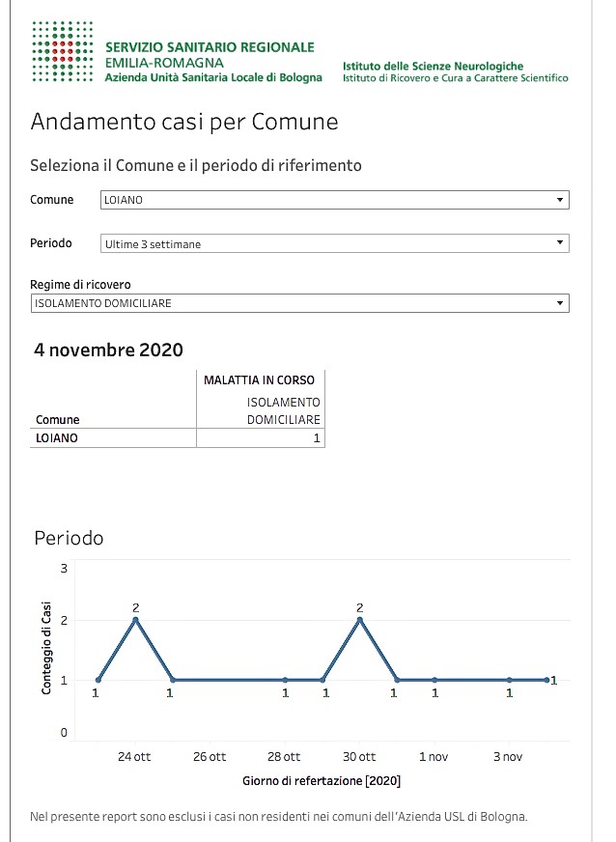Viewport: 616px width, 842px height.
Task: Click the Azienda Unità Sanitaria Locale di Bologna text
Action: [213, 77]
